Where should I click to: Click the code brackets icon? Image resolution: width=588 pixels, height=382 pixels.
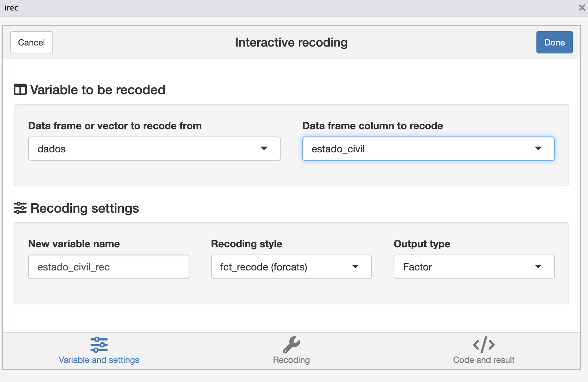click(483, 344)
